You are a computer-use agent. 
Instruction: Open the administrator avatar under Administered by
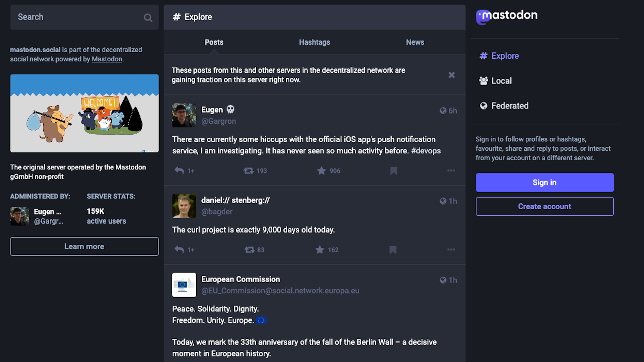point(20,216)
